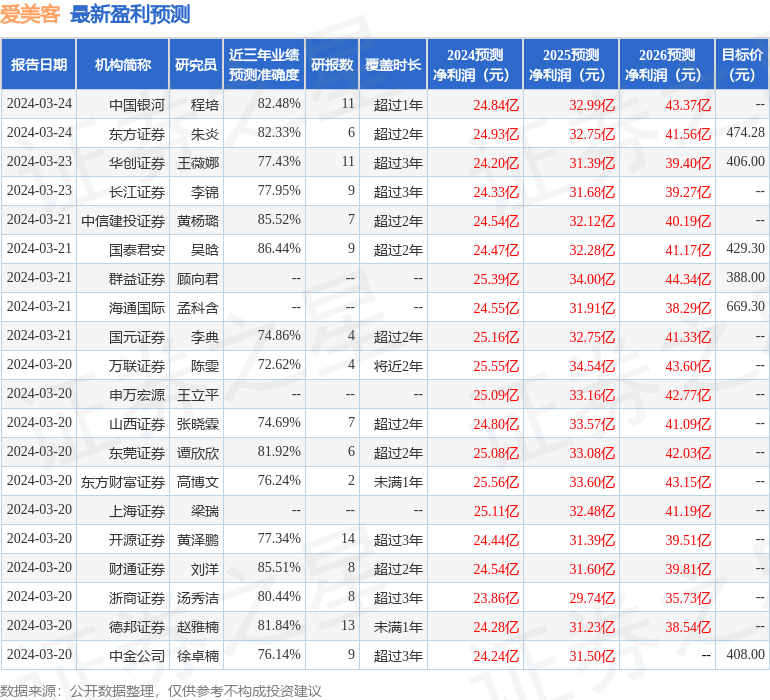
Task: Click researcher name 赵雅楠
Action: (x=198, y=627)
